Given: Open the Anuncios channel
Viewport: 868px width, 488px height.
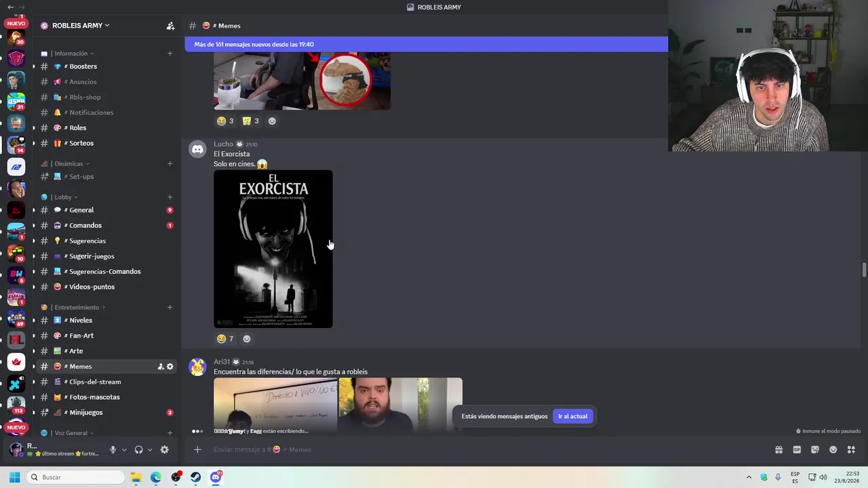Looking at the screenshot, I should coord(106,82).
